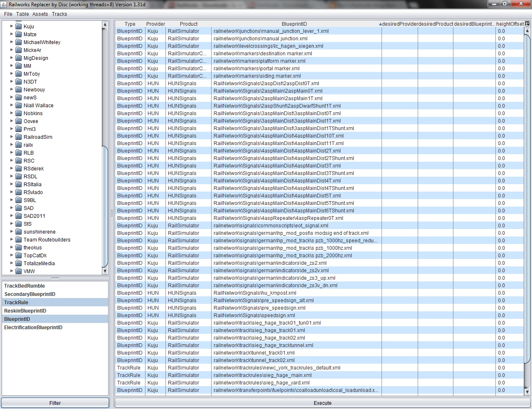This screenshot has width=532, height=409.
Task: Select the RSC folder icon
Action: point(18,160)
